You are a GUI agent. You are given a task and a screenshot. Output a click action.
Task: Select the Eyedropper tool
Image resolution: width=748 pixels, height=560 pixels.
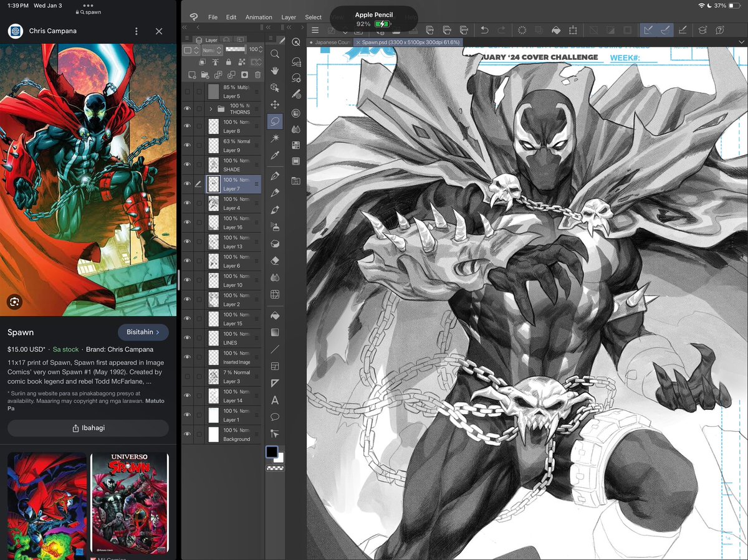pyautogui.click(x=274, y=155)
